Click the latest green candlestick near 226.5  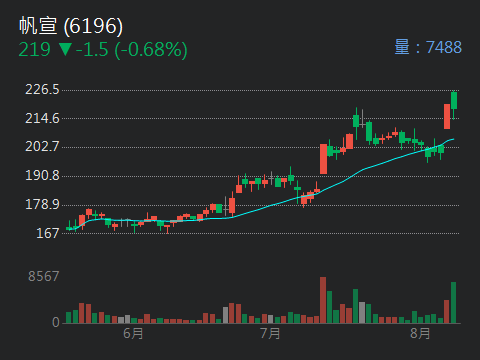tap(454, 100)
